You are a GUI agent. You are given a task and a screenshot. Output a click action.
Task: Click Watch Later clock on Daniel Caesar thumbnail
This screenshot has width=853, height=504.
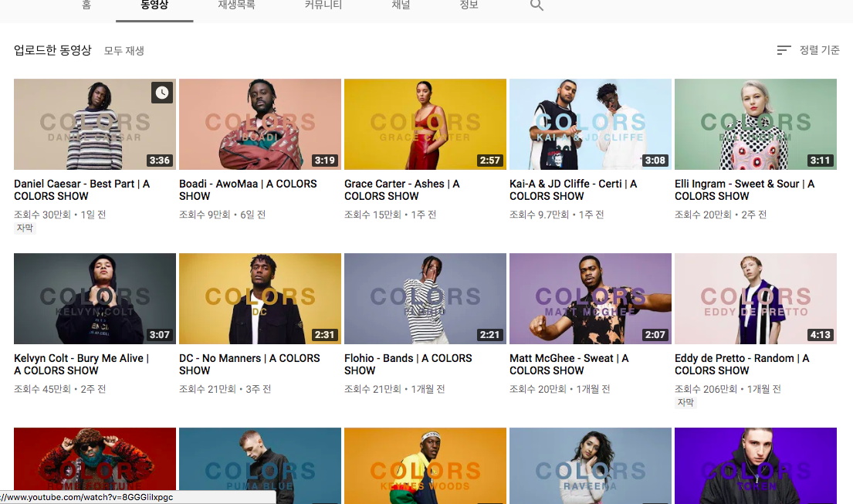[x=162, y=93]
